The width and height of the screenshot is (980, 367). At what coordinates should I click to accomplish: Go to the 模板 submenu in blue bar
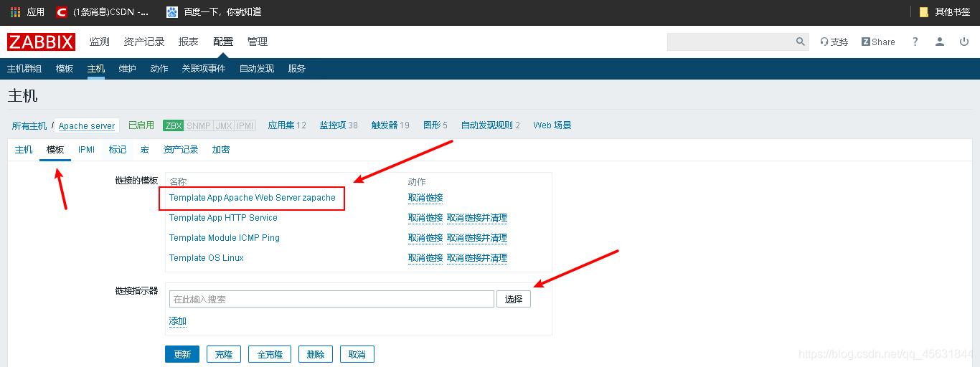tap(65, 69)
